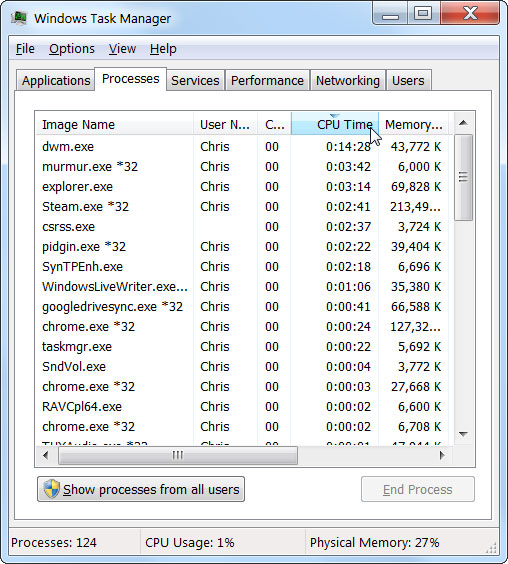Open the Networking tab

(x=348, y=80)
